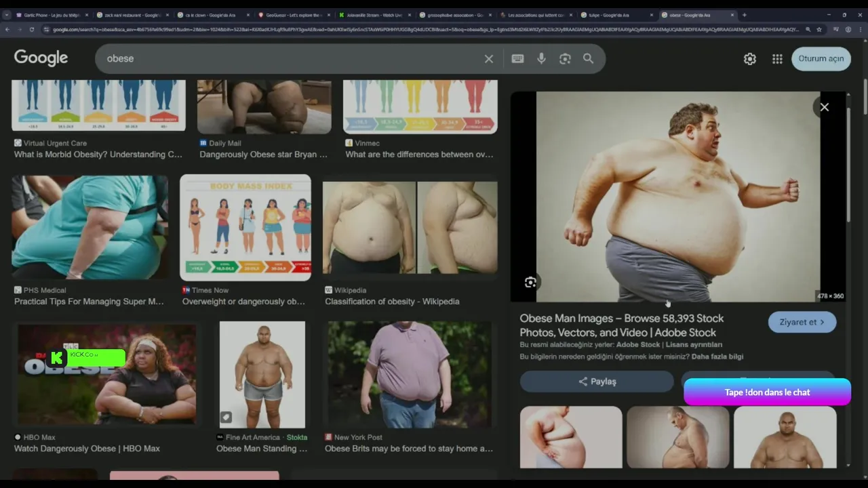Open the browser zoom indicator
The image size is (868, 488).
808,29
